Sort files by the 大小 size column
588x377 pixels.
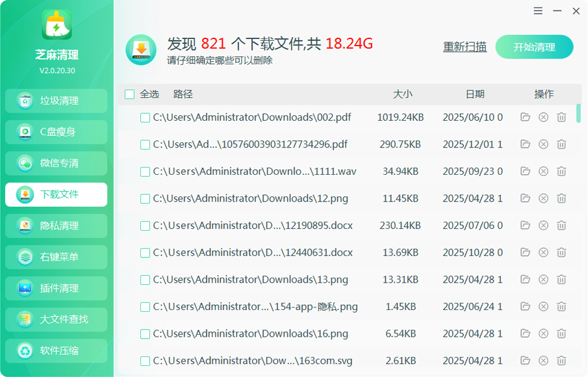coord(403,94)
